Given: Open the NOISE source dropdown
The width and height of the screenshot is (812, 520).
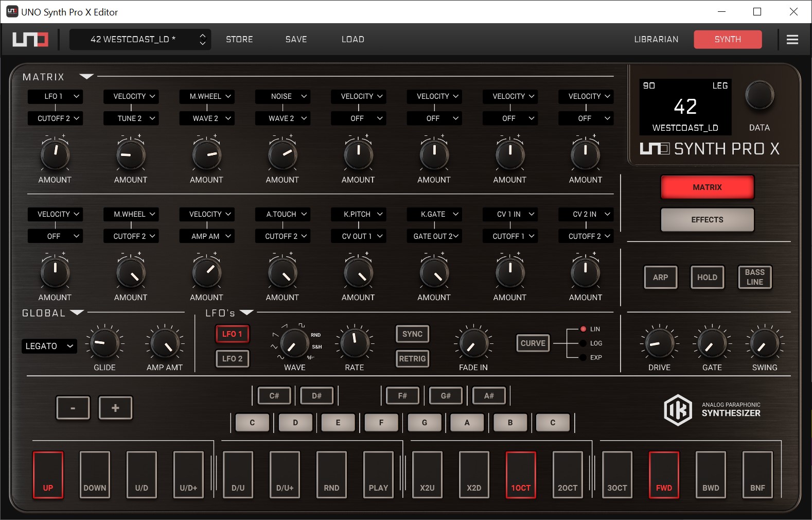Looking at the screenshot, I should tap(283, 96).
